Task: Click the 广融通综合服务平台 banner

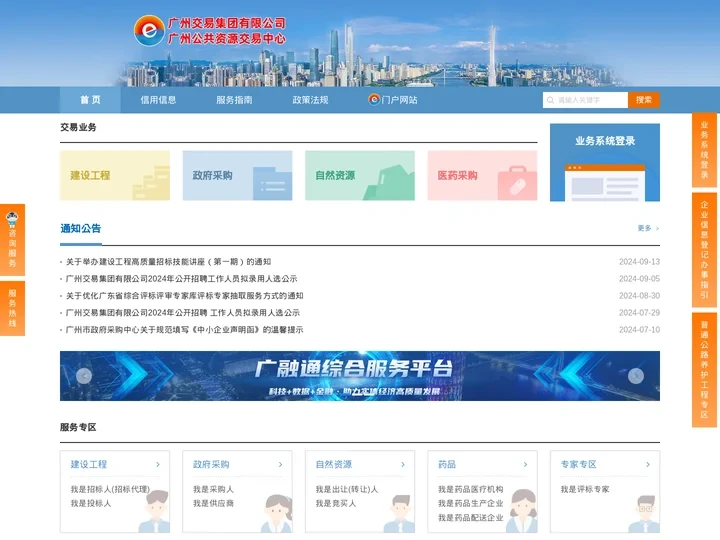Action: point(360,376)
